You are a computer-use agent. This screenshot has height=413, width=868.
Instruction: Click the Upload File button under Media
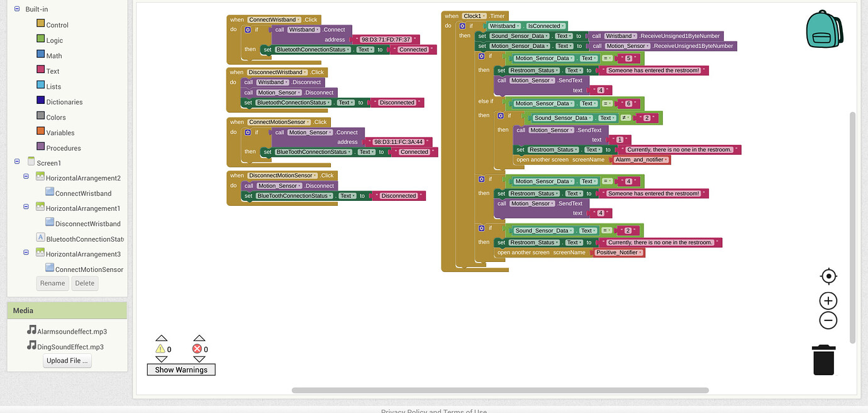pyautogui.click(x=67, y=360)
